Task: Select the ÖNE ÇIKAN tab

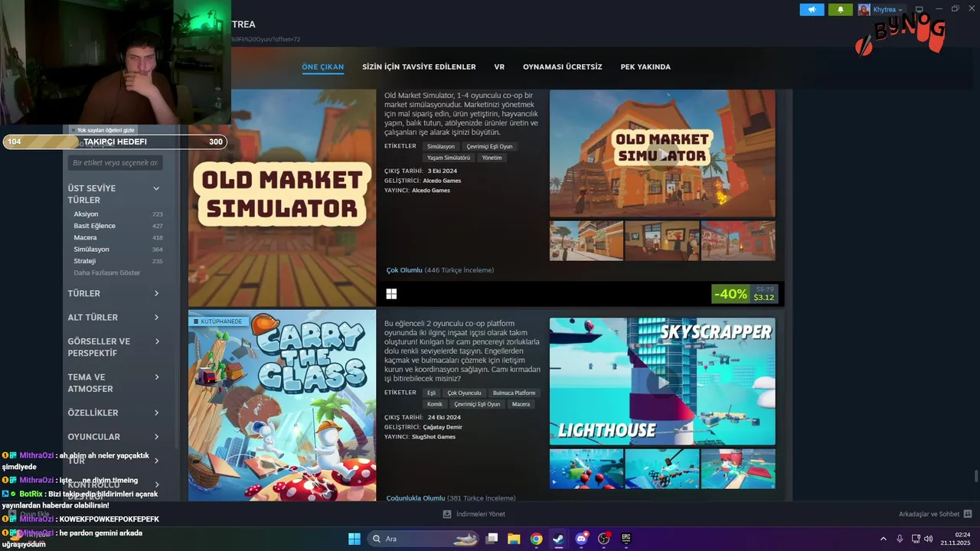Action: tap(322, 67)
